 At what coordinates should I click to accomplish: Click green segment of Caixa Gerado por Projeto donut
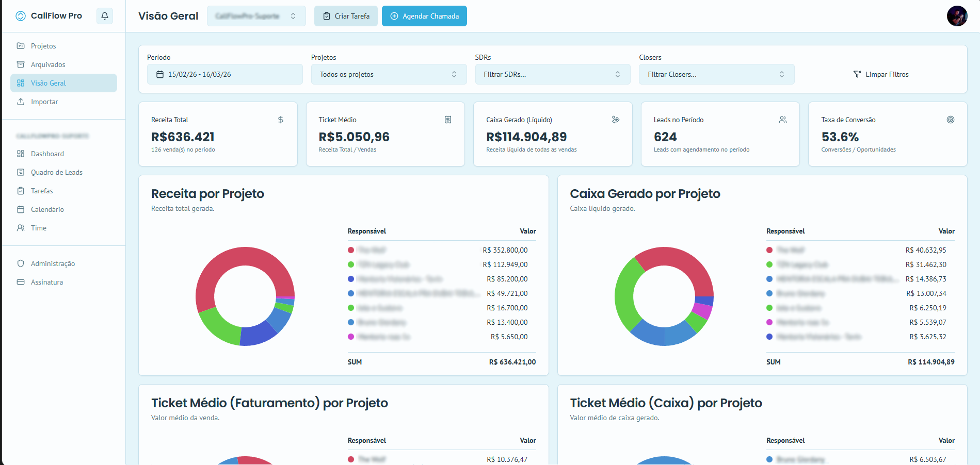[625, 294]
